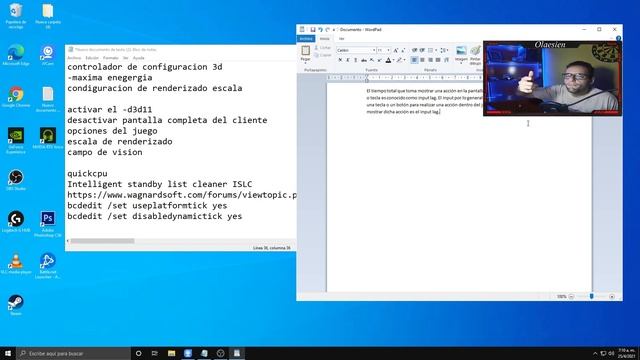This screenshot has width=640, height=360.
Task: Toggle bold formatting in WordPad
Action: (x=340, y=60)
